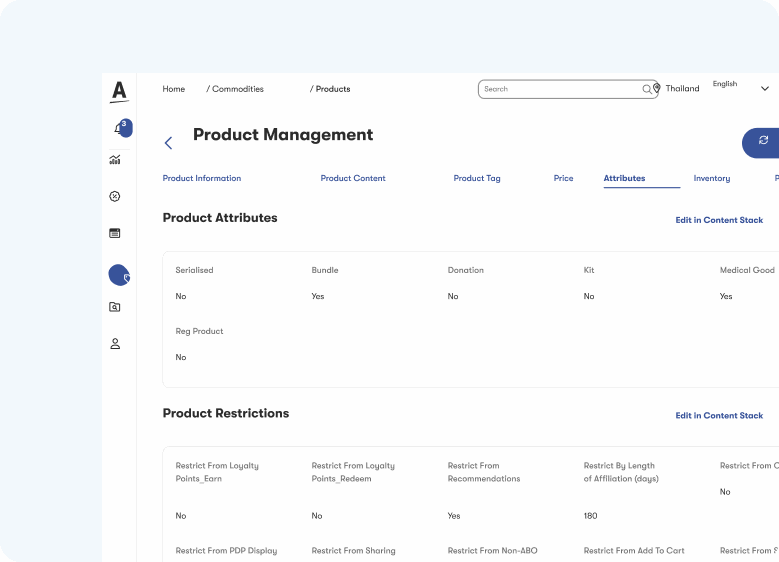Click Restrict From Loyalty Points_Redeem label
This screenshot has width=779, height=562.
(x=353, y=472)
